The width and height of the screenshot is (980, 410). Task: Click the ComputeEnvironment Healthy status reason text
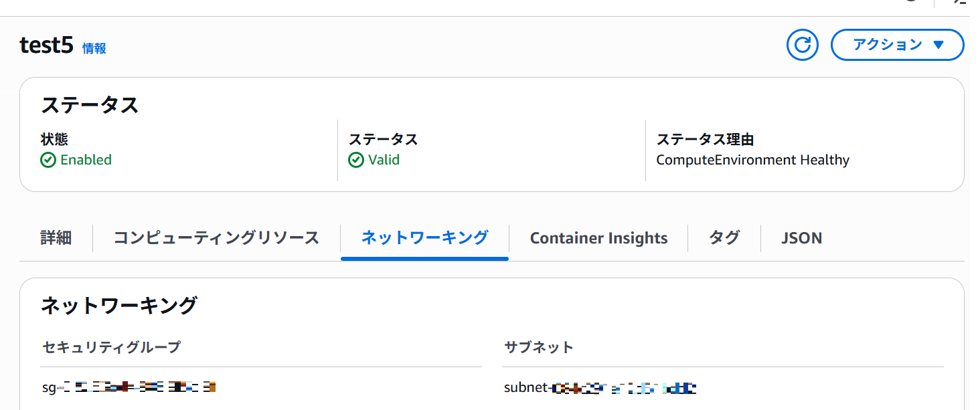pos(752,160)
